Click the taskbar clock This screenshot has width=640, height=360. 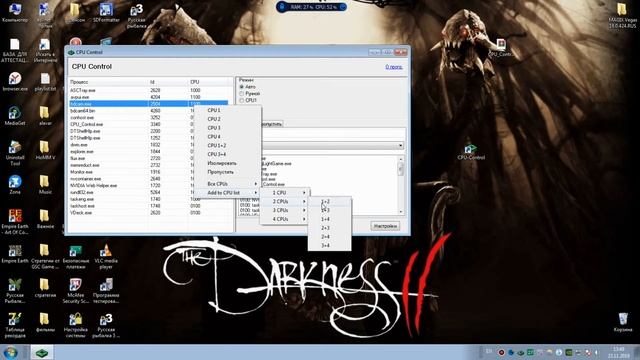coord(619,352)
